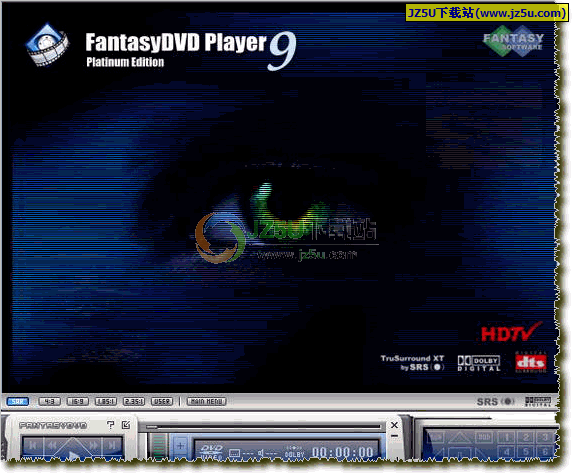Open the MAIN MENU button
The width and height of the screenshot is (572, 474).
(x=206, y=402)
